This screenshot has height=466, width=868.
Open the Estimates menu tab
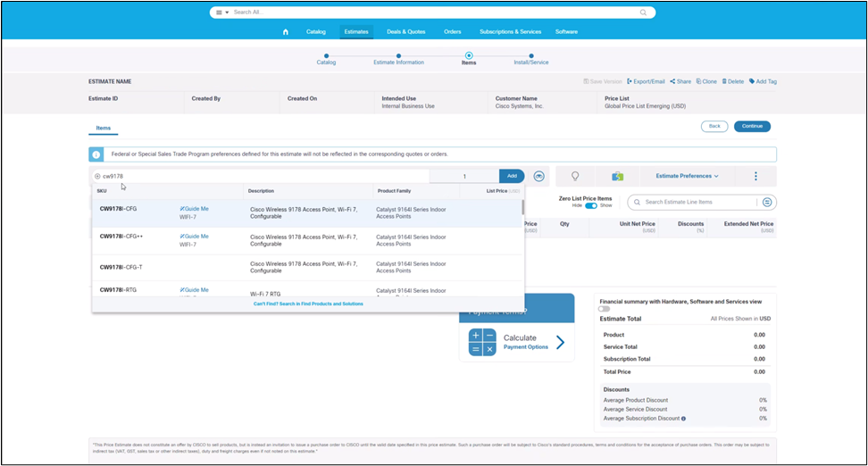tap(356, 31)
